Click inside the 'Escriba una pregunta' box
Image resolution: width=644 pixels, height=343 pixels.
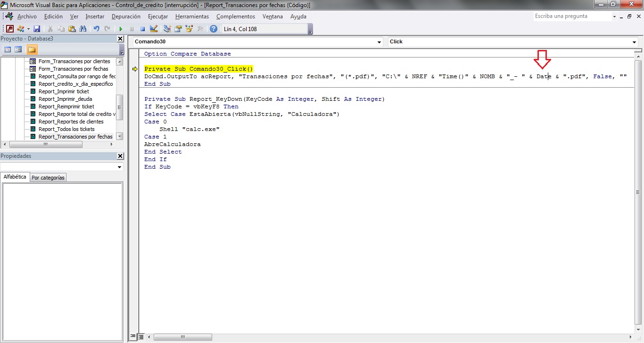click(x=572, y=16)
